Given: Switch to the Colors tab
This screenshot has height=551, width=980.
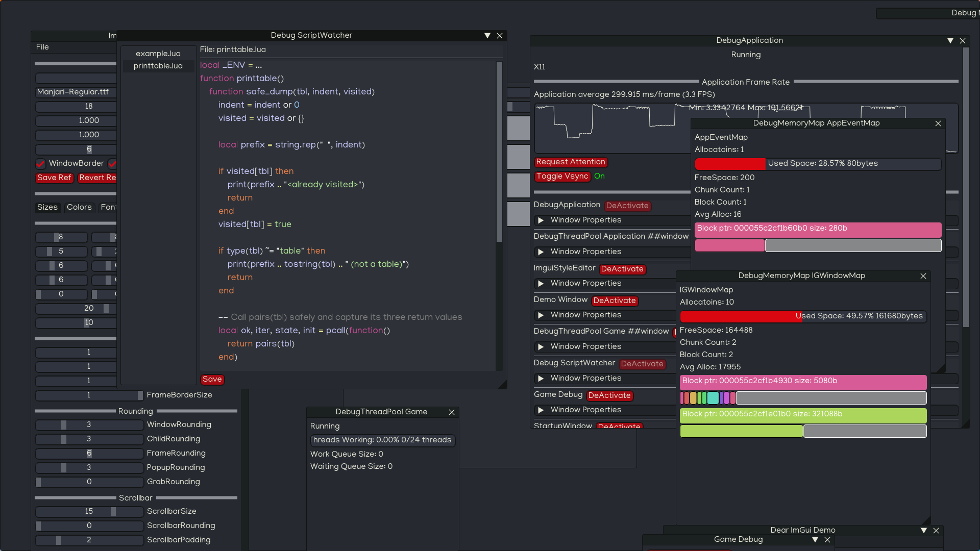Looking at the screenshot, I should pos(79,207).
